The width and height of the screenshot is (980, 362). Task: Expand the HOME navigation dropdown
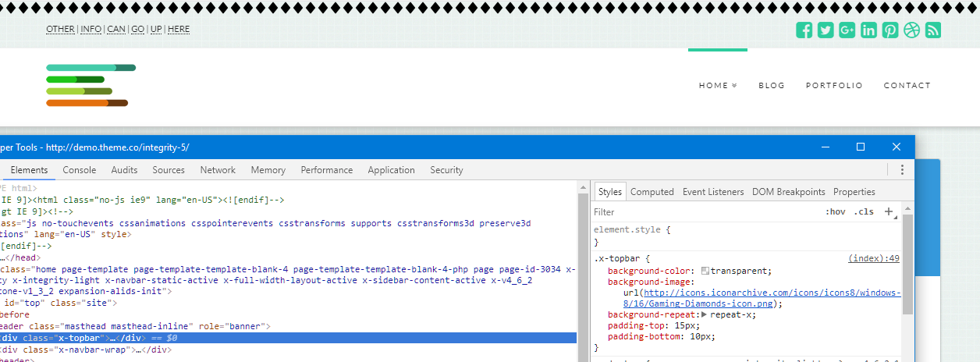click(718, 86)
